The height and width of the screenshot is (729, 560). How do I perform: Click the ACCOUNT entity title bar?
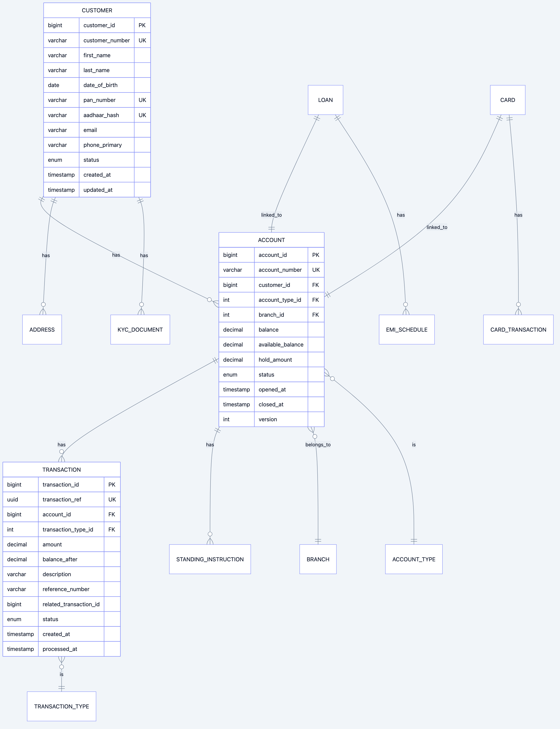tap(272, 240)
